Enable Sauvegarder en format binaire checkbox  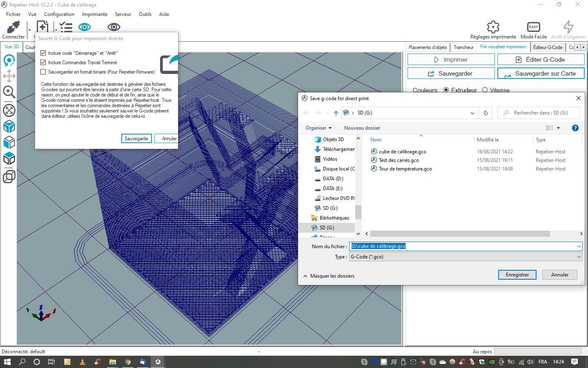[43, 72]
